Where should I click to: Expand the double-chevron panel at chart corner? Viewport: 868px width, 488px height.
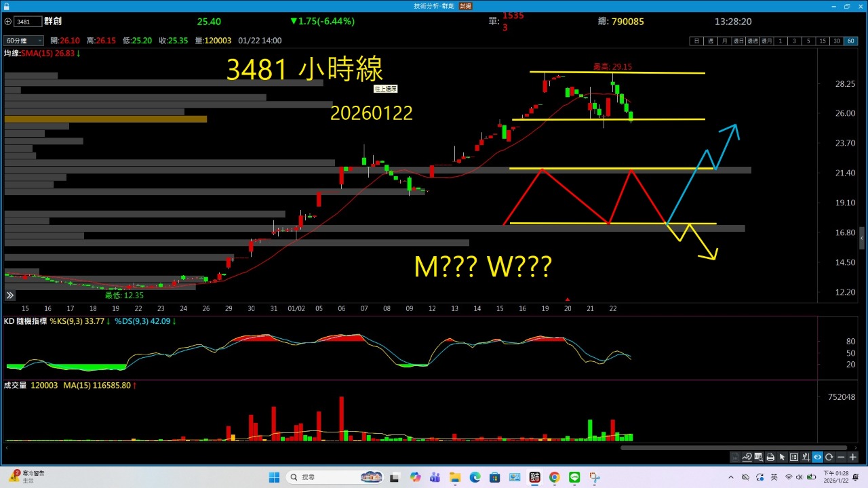tap(10, 296)
